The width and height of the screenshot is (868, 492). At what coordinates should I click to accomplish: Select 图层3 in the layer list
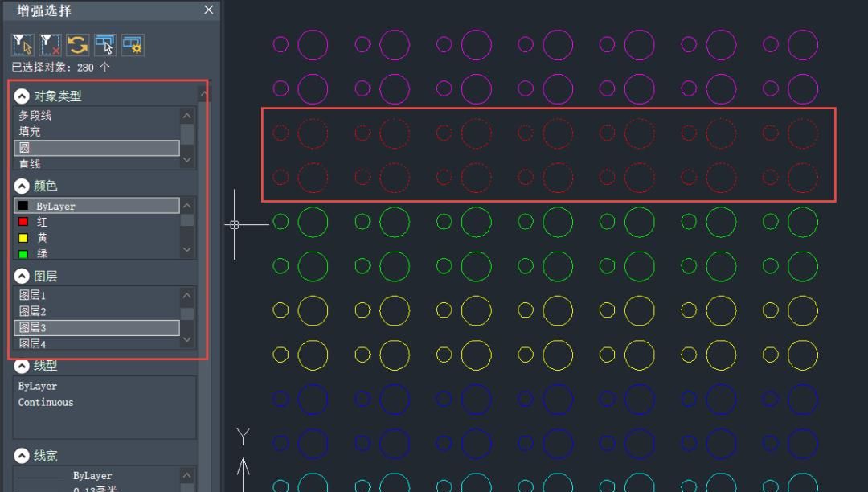[x=97, y=328]
